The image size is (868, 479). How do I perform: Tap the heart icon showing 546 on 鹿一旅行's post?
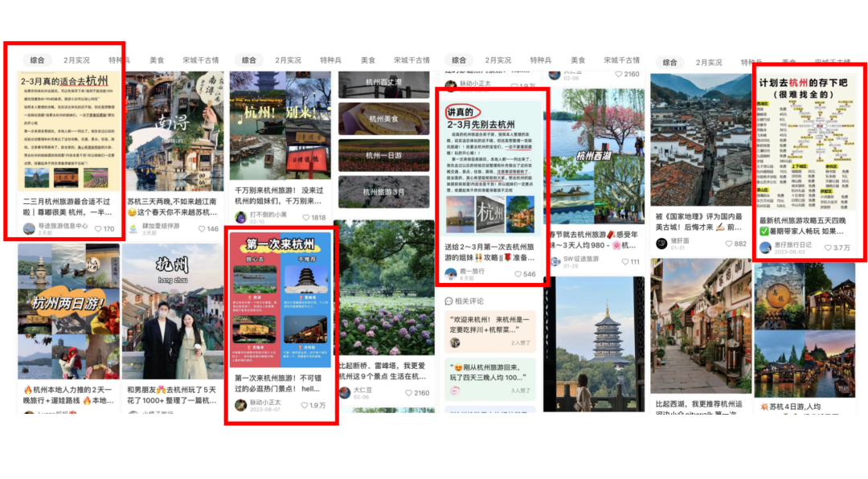518,274
